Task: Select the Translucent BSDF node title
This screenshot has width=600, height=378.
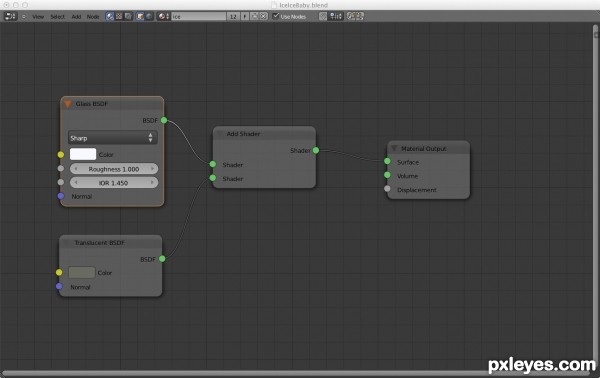Action: (99, 243)
